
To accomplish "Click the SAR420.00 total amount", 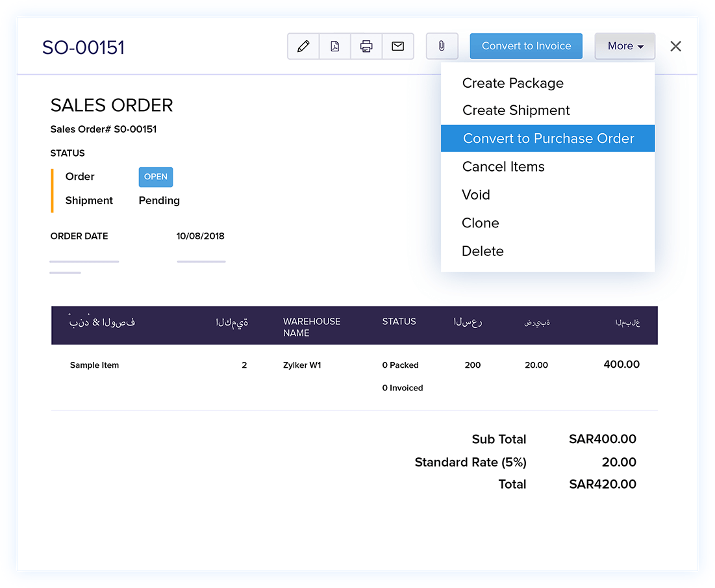I will (602, 484).
